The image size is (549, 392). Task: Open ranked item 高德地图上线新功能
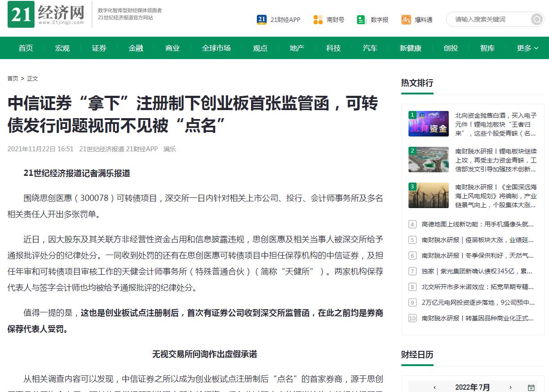click(478, 224)
